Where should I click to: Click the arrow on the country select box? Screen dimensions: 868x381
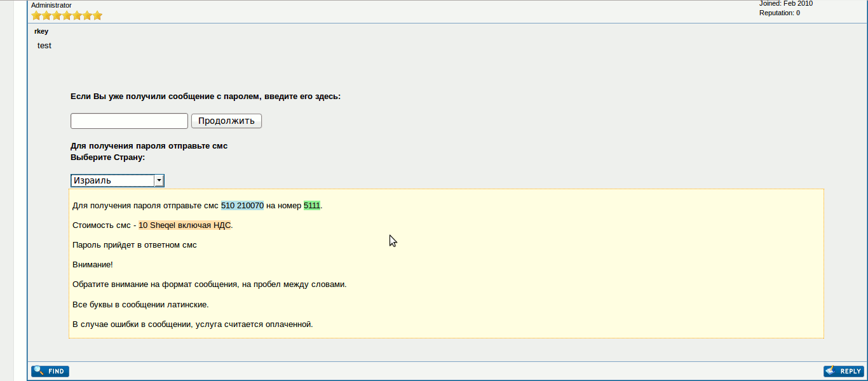(x=159, y=180)
